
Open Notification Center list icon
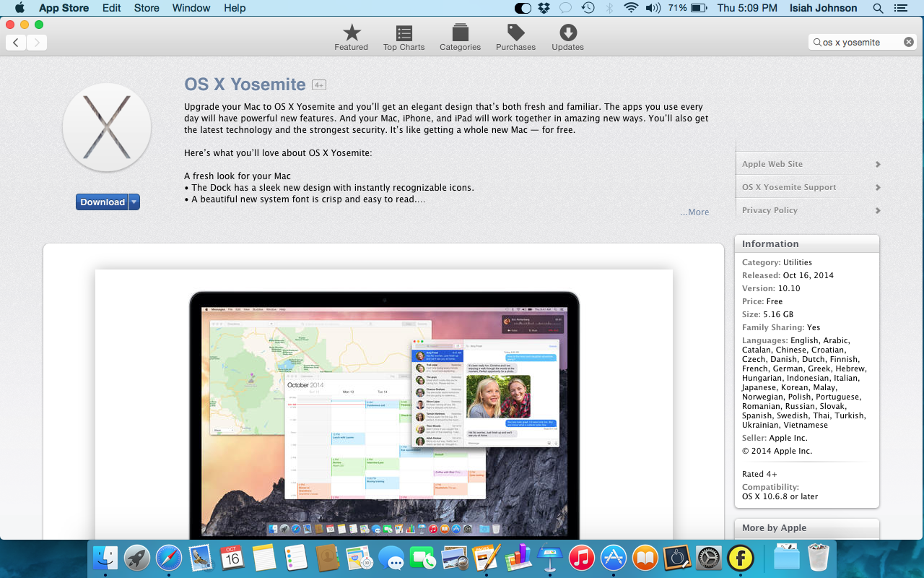900,8
